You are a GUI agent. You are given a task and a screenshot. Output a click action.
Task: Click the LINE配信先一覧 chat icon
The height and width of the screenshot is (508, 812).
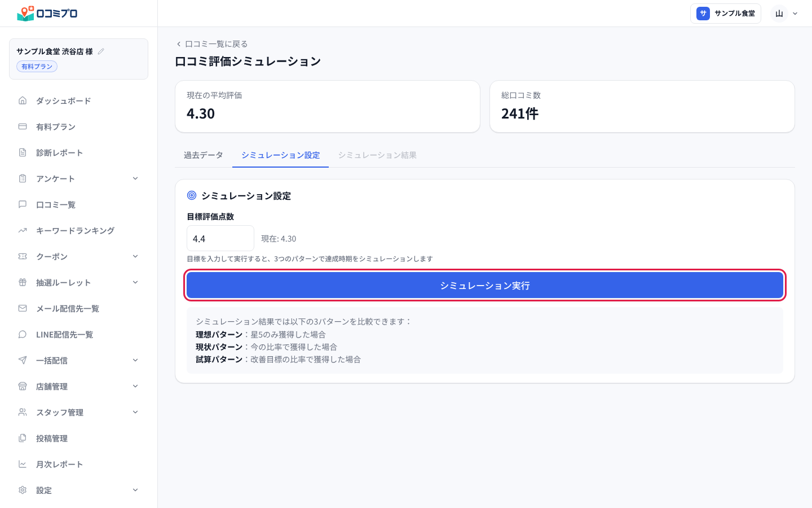click(x=23, y=334)
